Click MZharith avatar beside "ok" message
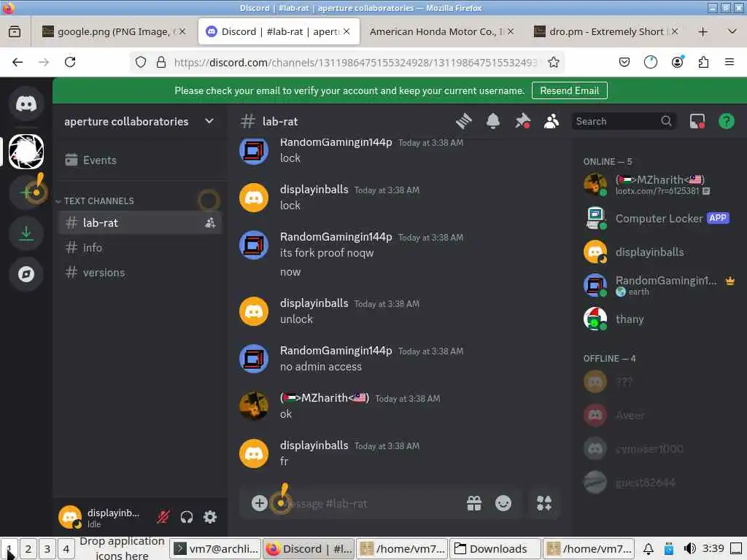 [x=253, y=406]
